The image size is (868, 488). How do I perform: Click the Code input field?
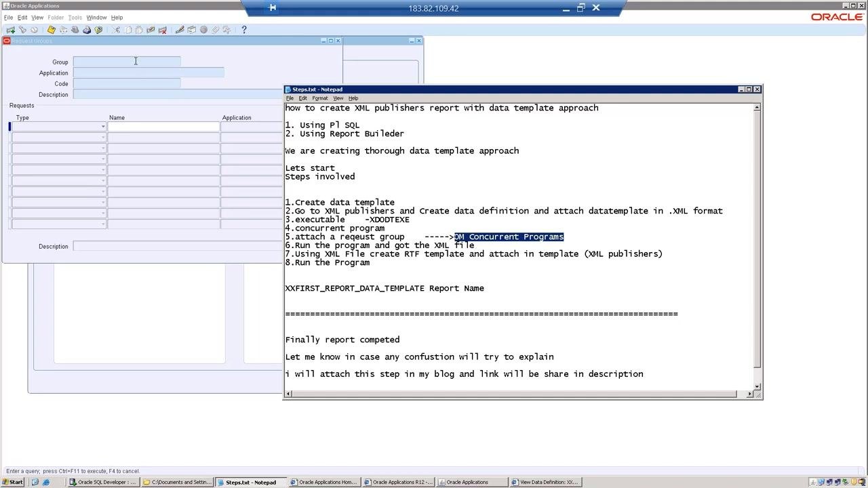point(127,83)
